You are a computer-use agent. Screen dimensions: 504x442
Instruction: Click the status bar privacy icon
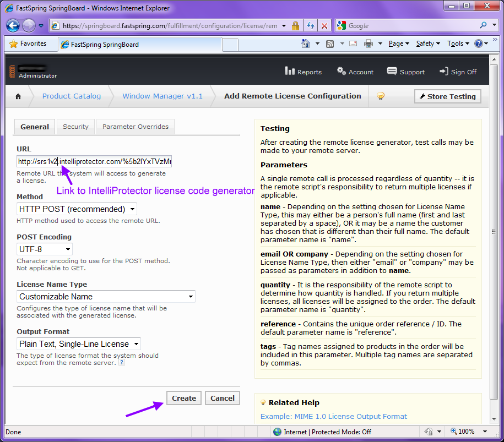pos(429,432)
